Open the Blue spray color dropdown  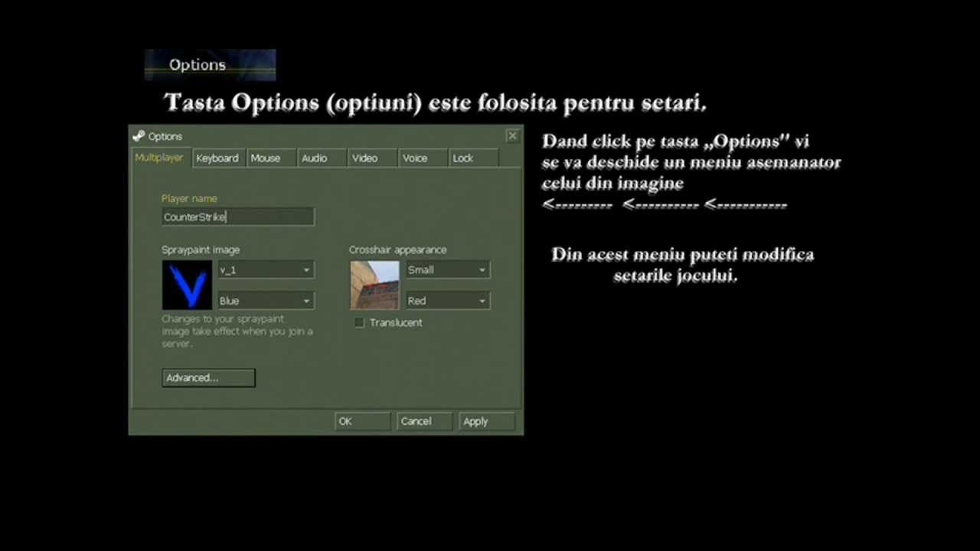coord(266,301)
